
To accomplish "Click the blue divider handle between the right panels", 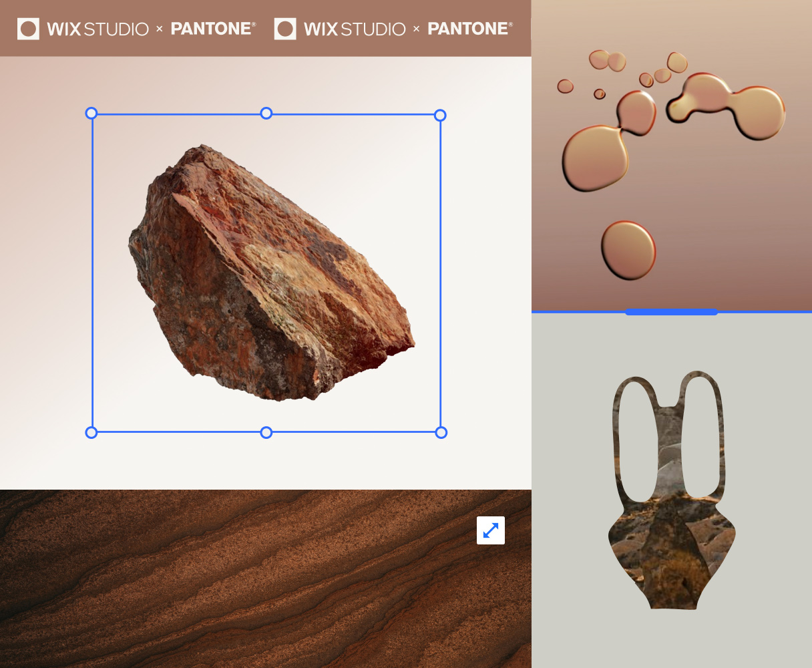I will click(x=671, y=311).
